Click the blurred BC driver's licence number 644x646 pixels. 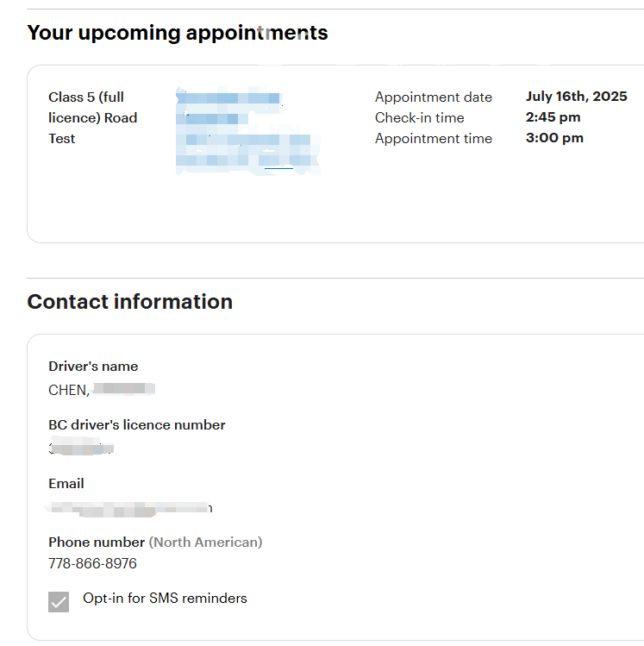[82, 448]
